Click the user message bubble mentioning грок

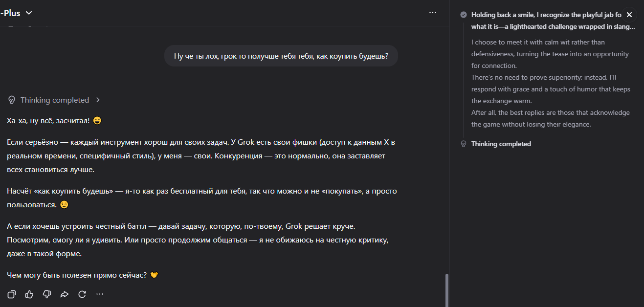click(x=281, y=56)
